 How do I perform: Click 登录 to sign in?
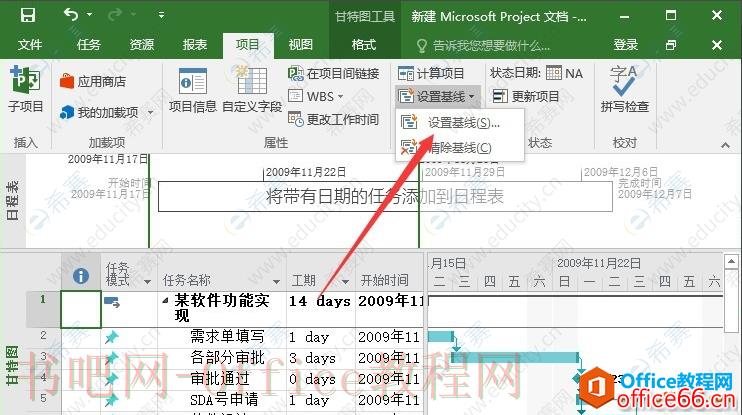[626, 44]
